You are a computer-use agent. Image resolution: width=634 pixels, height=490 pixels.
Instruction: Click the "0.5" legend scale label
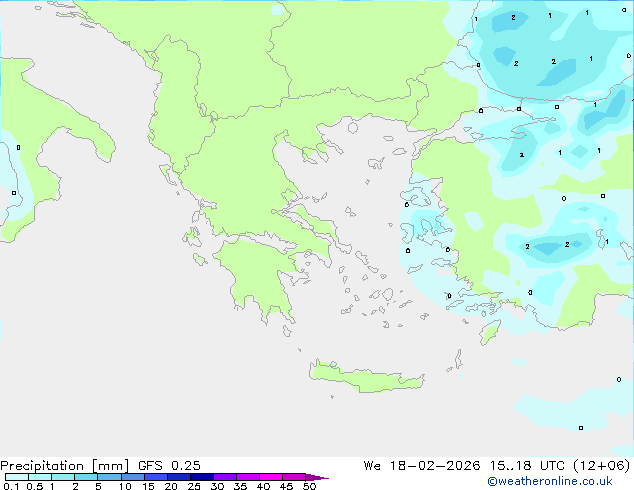35,486
